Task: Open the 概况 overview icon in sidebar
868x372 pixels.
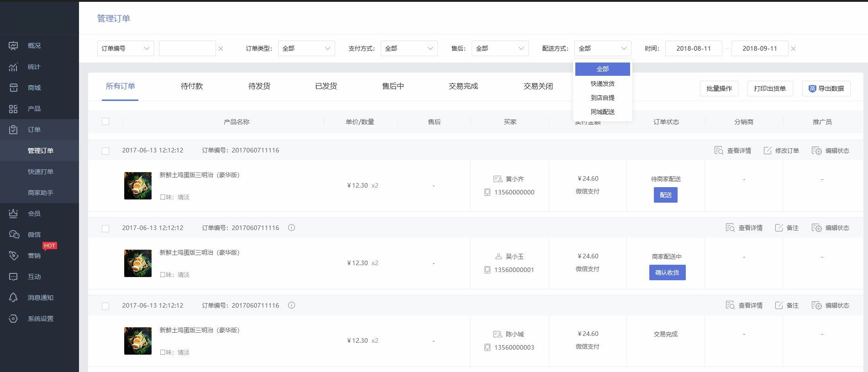Action: coord(13,46)
